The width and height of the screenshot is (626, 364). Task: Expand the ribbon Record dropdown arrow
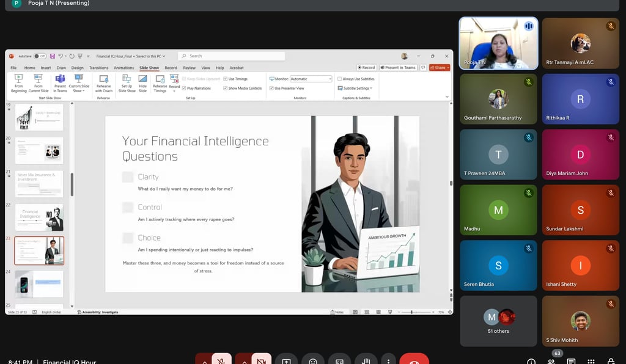click(174, 91)
